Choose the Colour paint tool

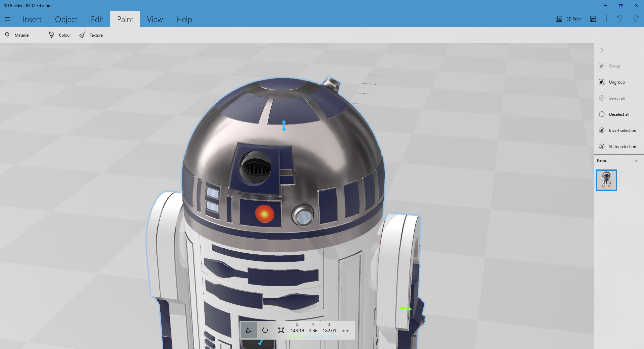[x=60, y=35]
